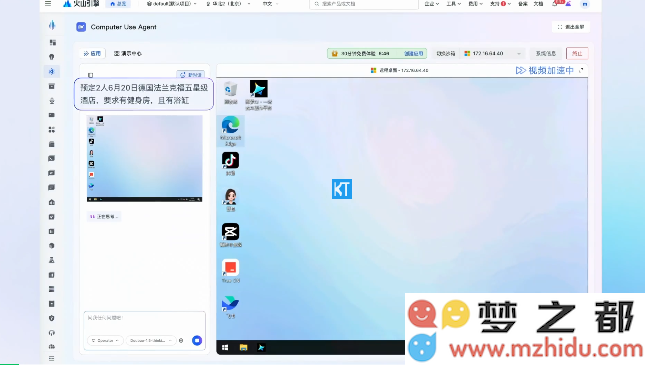This screenshot has width=645, height=365.
Task: Open the 中文 language dropdown
Action: click(x=270, y=4)
